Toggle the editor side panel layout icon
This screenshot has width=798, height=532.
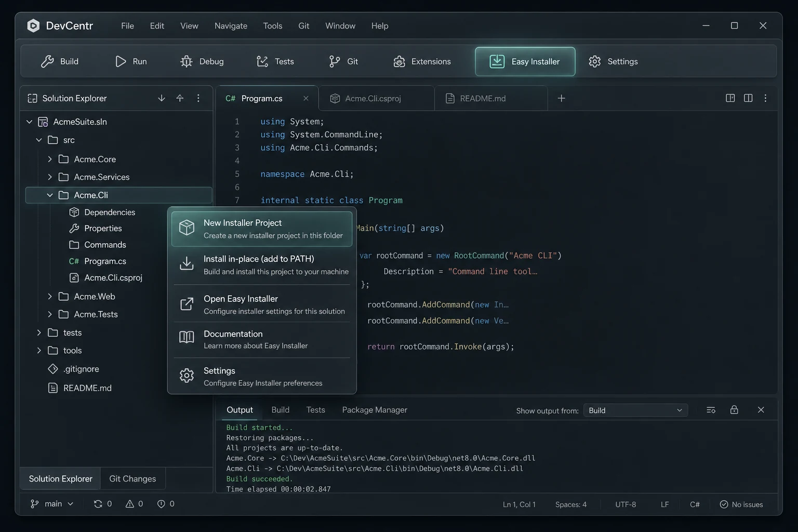click(x=730, y=98)
